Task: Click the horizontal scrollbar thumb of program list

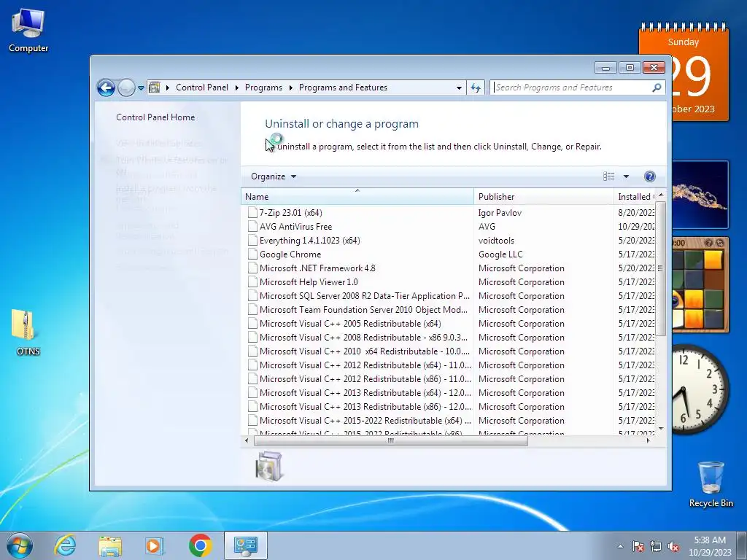Action: (x=391, y=440)
